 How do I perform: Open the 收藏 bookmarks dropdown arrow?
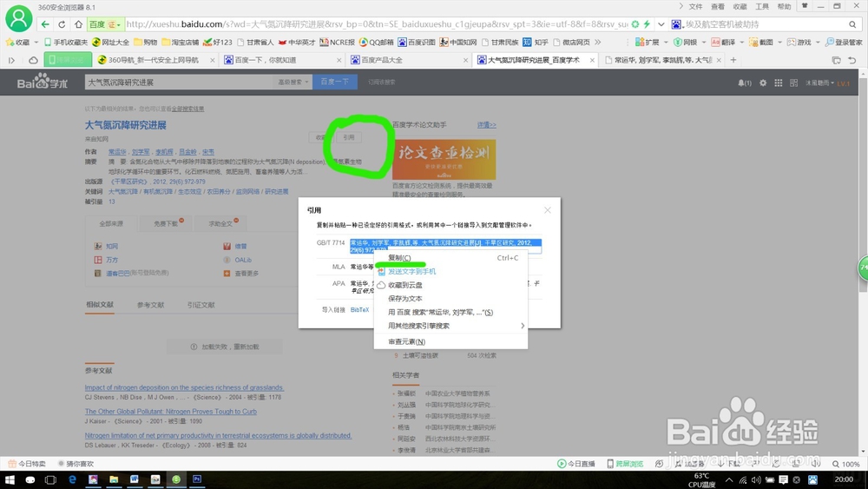36,42
